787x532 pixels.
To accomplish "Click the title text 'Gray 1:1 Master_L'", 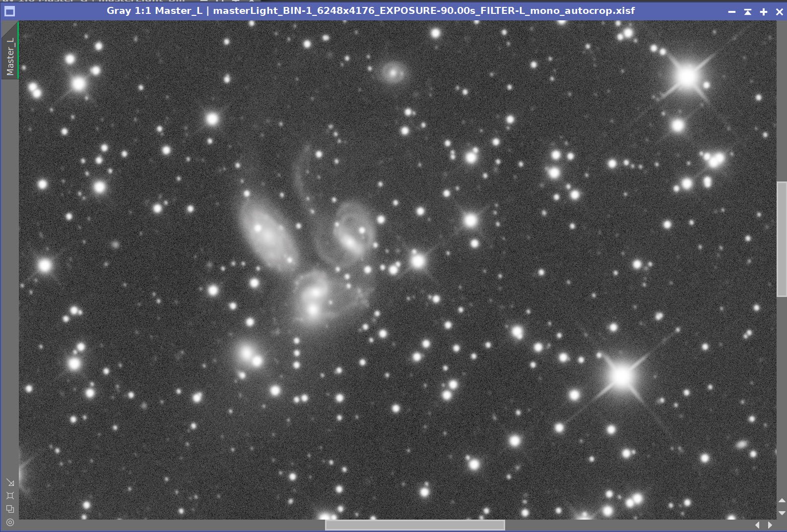I will pyautogui.click(x=154, y=10).
